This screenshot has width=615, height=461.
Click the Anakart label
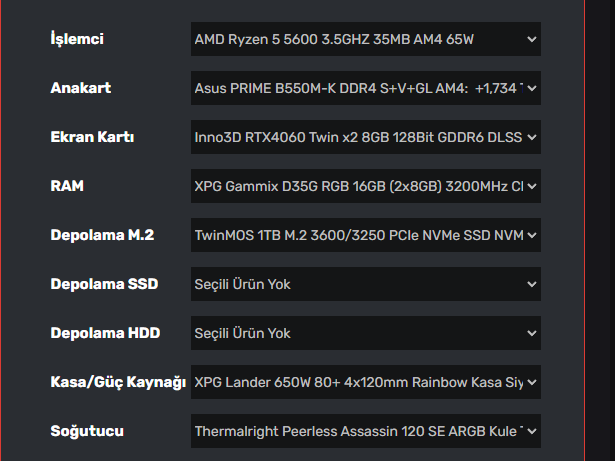tap(80, 89)
